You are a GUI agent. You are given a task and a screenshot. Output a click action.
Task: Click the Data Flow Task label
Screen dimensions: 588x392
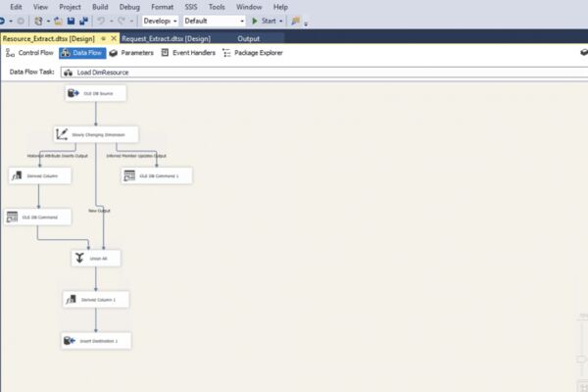[32, 72]
